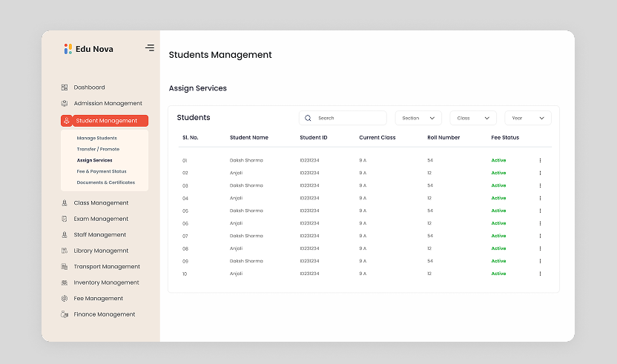The image size is (617, 364).
Task: Open row 07 three-dot options menu
Action: [x=541, y=236]
